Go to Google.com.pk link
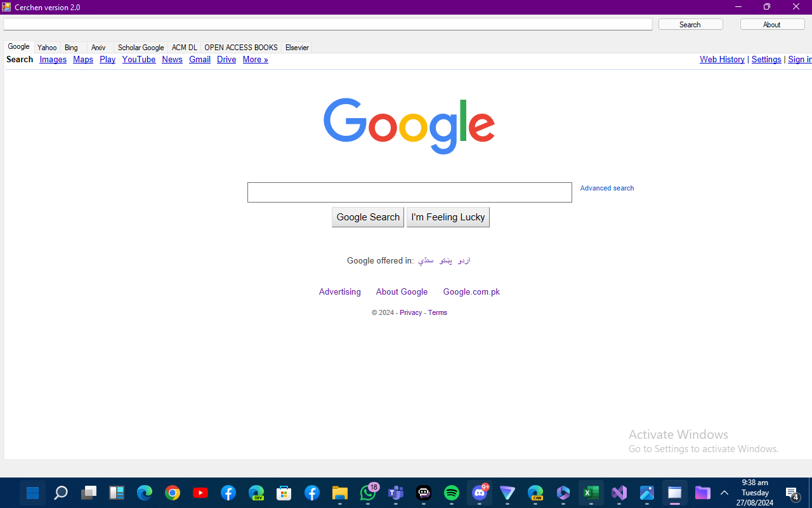 point(471,292)
